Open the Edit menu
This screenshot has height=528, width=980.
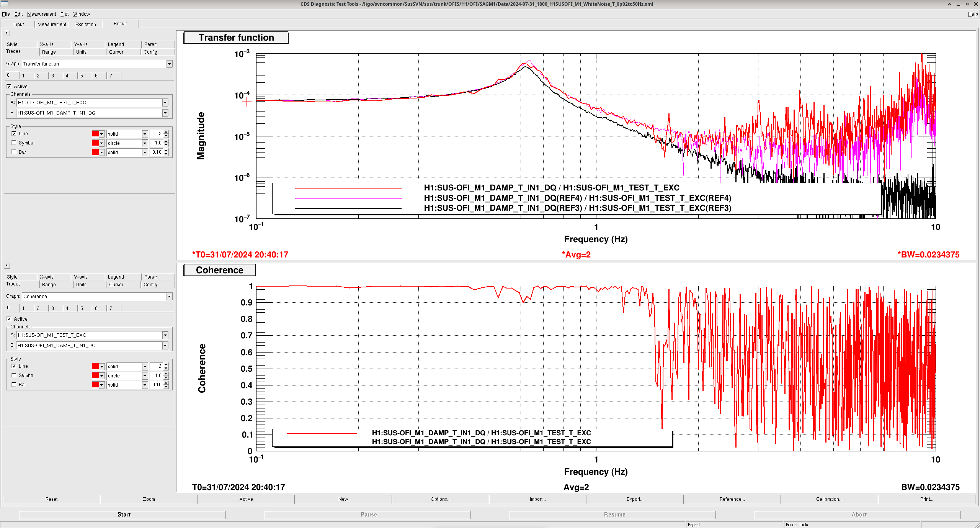pyautogui.click(x=18, y=14)
